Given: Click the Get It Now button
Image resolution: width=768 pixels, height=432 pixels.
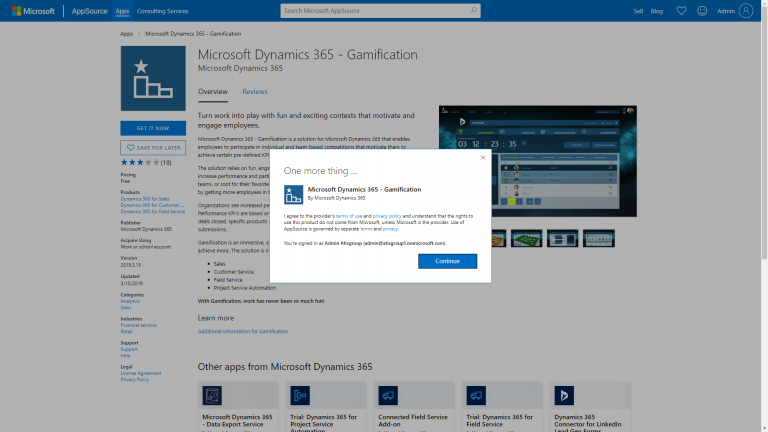Looking at the screenshot, I should pos(153,128).
